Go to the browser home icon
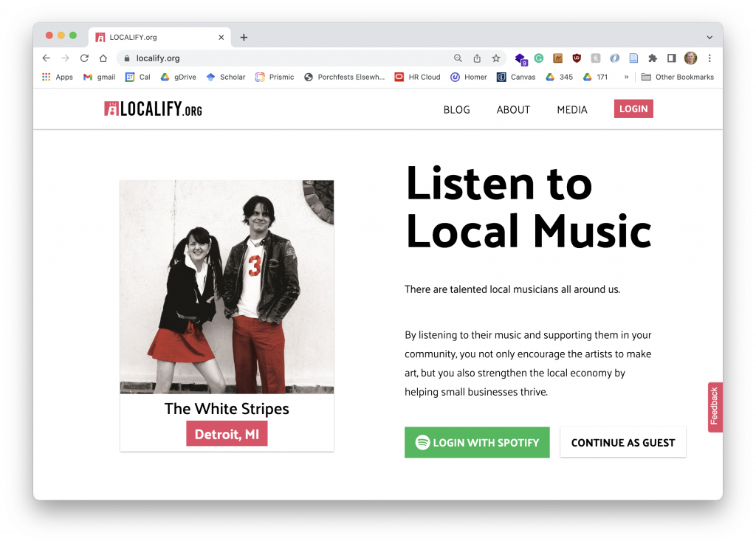Viewport: 756px width, 544px height. tap(103, 58)
